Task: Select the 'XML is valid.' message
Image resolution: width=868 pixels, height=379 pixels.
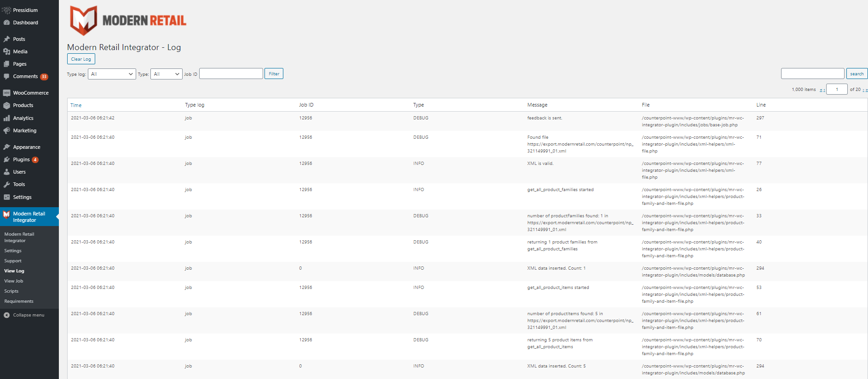Action: (x=540, y=164)
